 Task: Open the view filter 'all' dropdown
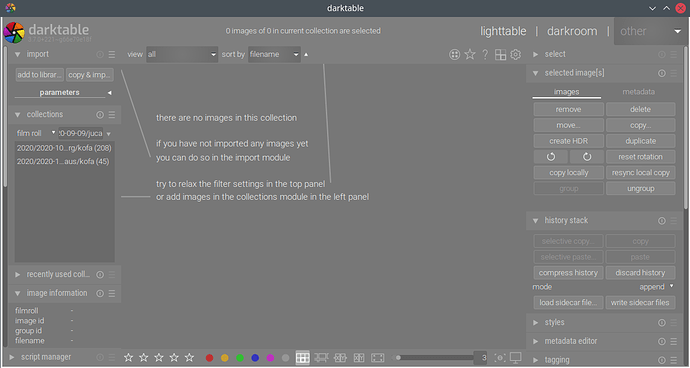click(x=182, y=54)
